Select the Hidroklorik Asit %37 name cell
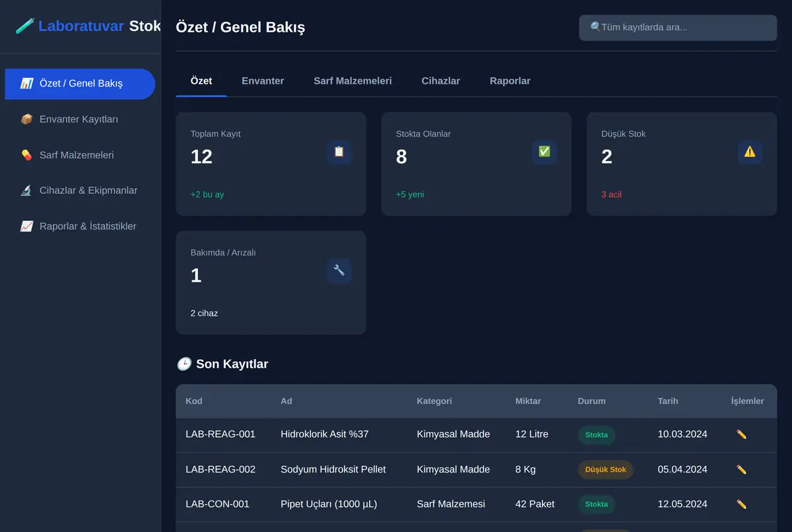The image size is (792, 532). 325,434
